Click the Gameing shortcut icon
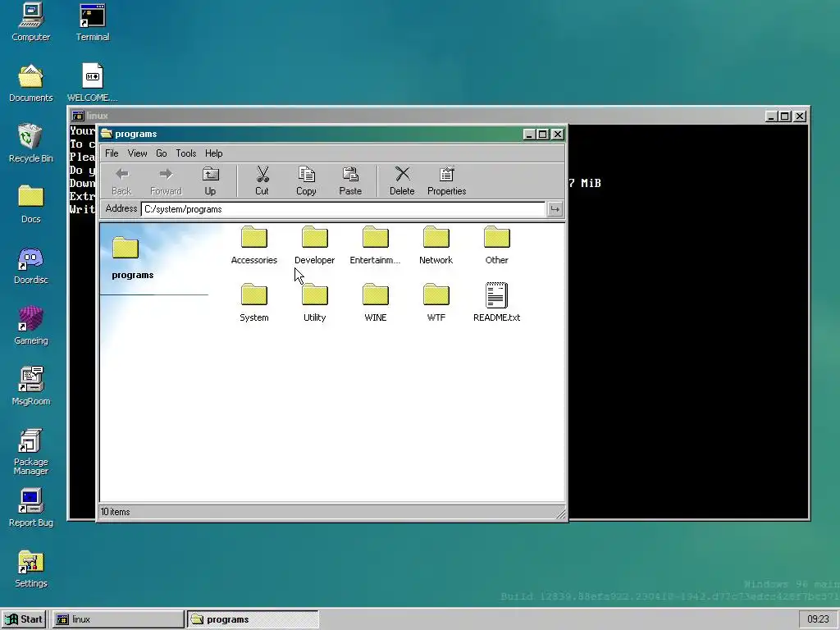 pyautogui.click(x=30, y=326)
